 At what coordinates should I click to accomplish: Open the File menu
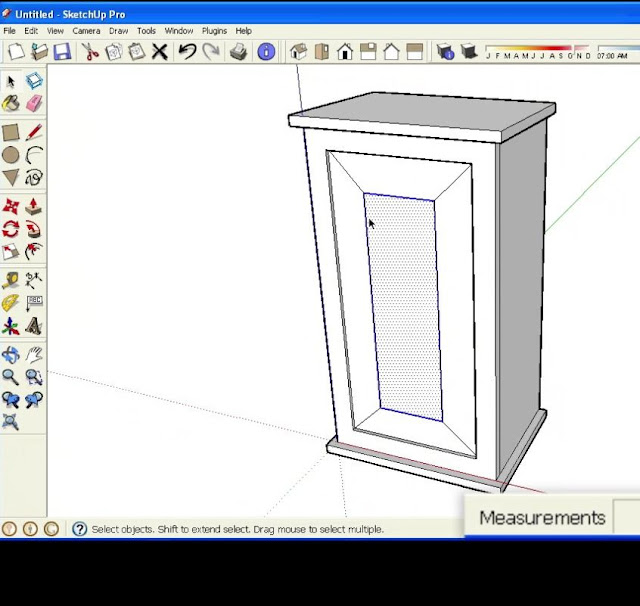coord(9,31)
